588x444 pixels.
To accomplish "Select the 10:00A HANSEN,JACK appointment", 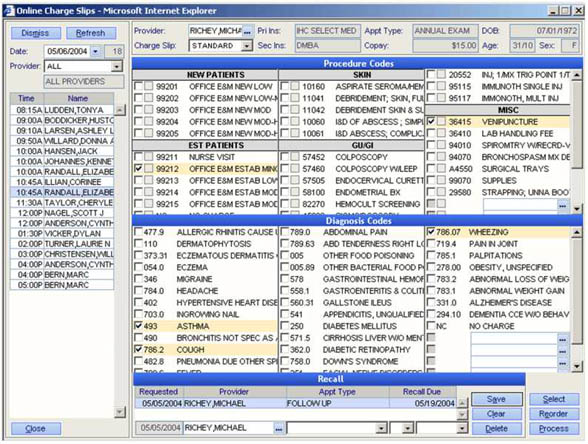I will click(62, 152).
